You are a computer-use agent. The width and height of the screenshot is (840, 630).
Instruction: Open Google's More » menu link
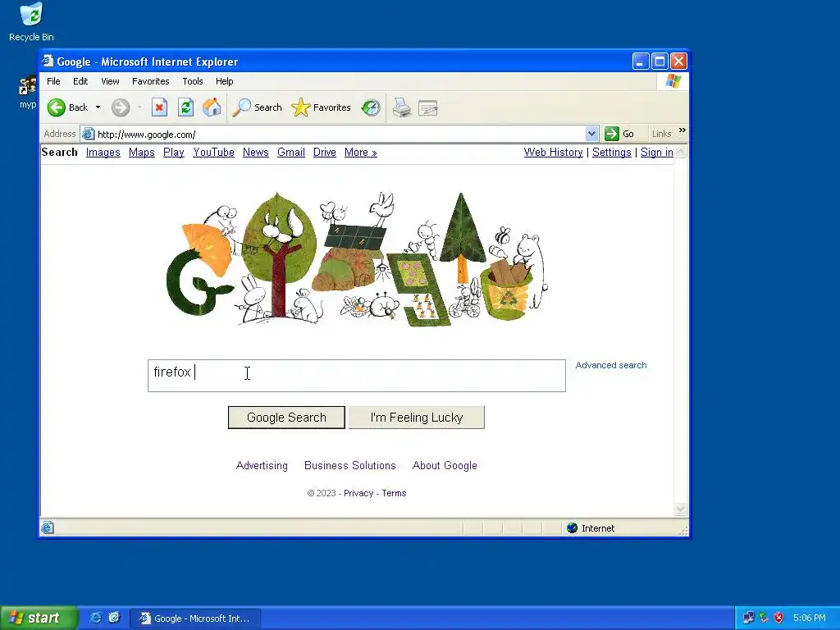point(361,152)
